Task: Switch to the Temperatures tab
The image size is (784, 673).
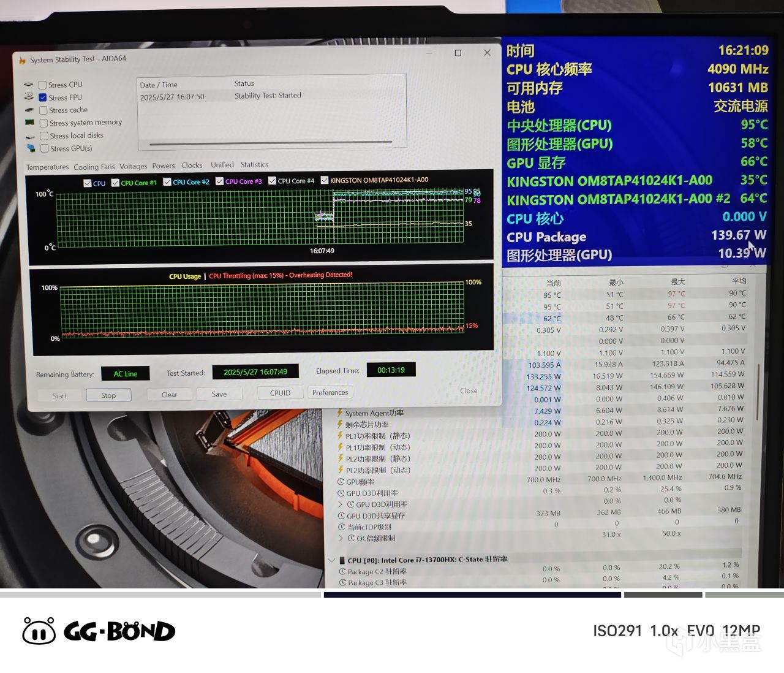Action: (48, 167)
